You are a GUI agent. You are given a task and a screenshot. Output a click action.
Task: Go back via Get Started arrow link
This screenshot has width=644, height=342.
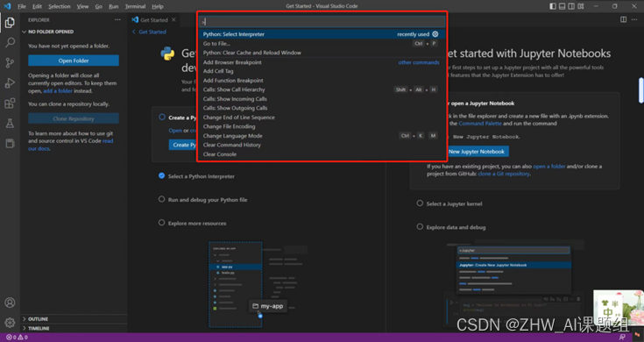pos(149,32)
